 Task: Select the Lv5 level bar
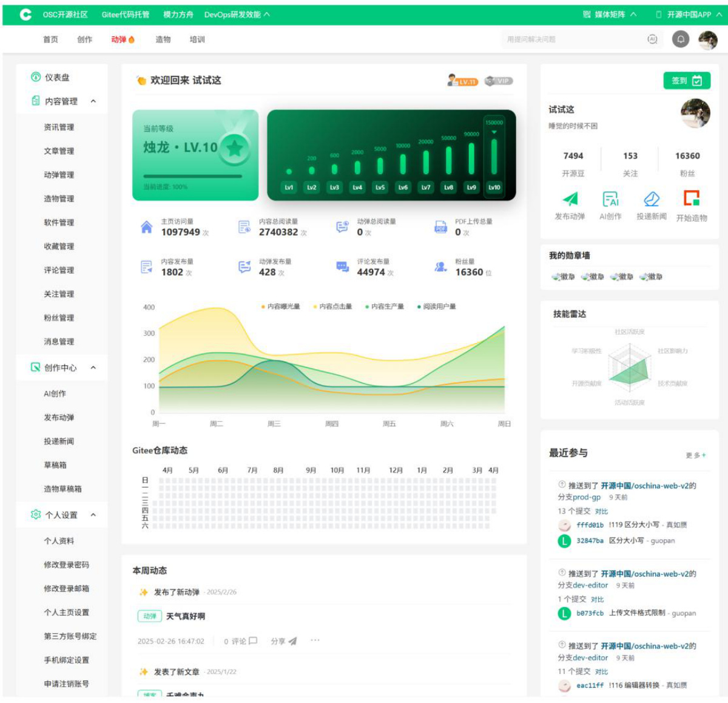pyautogui.click(x=380, y=165)
